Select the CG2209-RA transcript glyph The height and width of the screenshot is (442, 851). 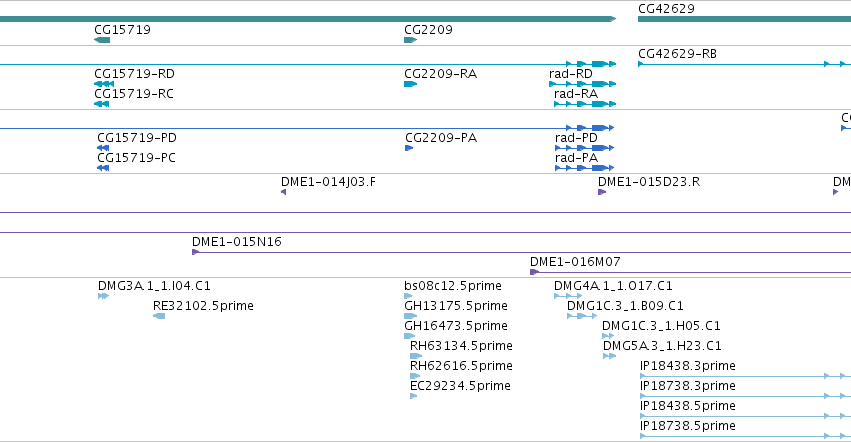click(x=411, y=84)
